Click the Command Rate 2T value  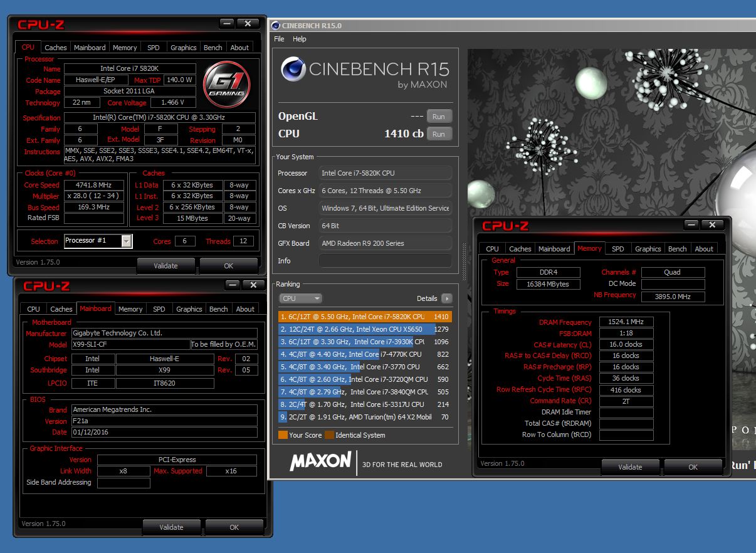click(x=626, y=401)
